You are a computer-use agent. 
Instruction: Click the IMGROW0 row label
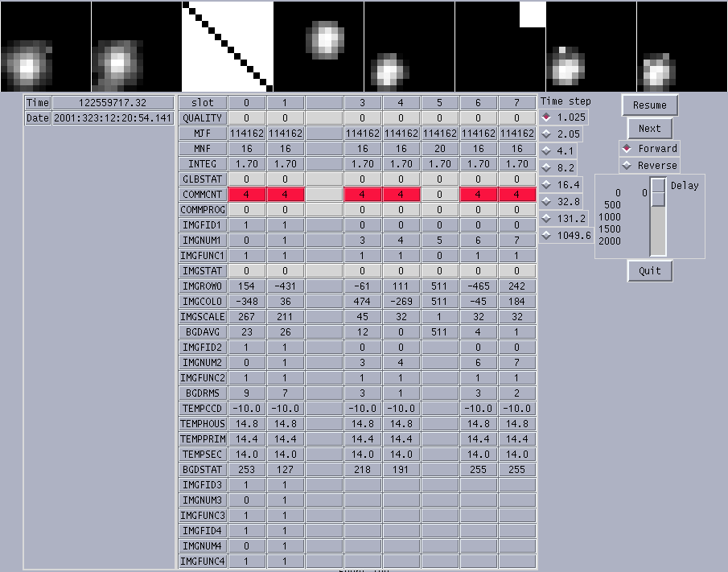point(203,286)
